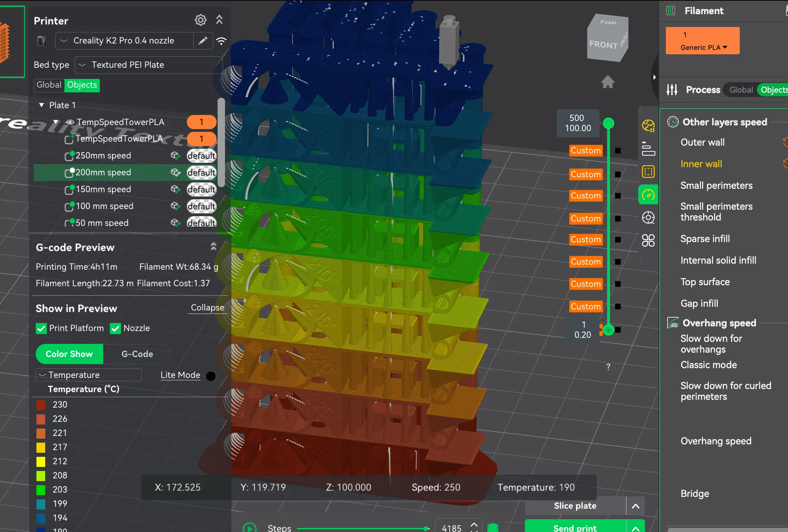Viewport: 788px width, 532px height.
Task: Edit the Creality K2 Pro printer preset
Action: (x=203, y=41)
